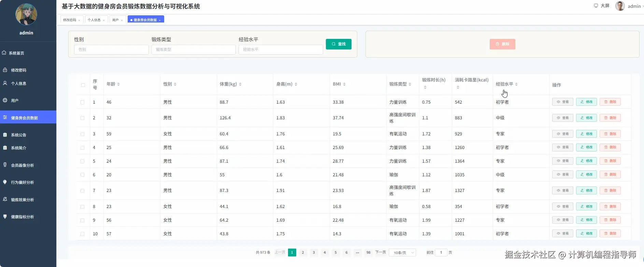Image resolution: width=644 pixels, height=267 pixels.
Task: Click 修改 for row 10
Action: [586, 234]
